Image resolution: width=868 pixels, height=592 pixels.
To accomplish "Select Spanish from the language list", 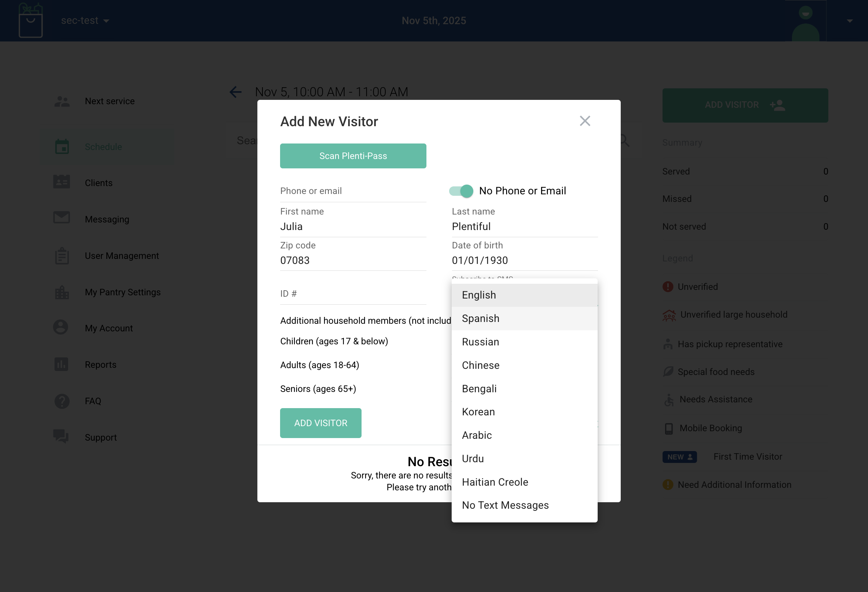I will click(524, 319).
